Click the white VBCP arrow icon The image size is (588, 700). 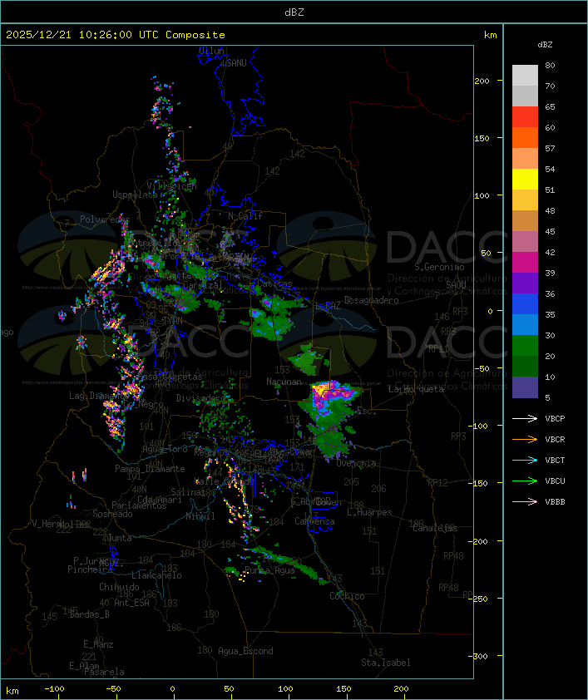[525, 418]
